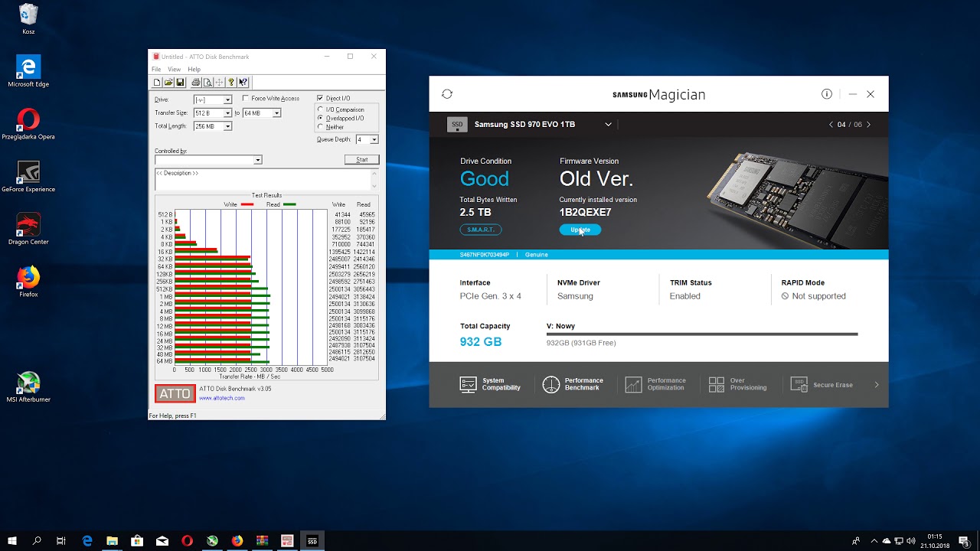980x551 pixels.
Task: Click the volume icon in system tray
Action: pyautogui.click(x=910, y=541)
